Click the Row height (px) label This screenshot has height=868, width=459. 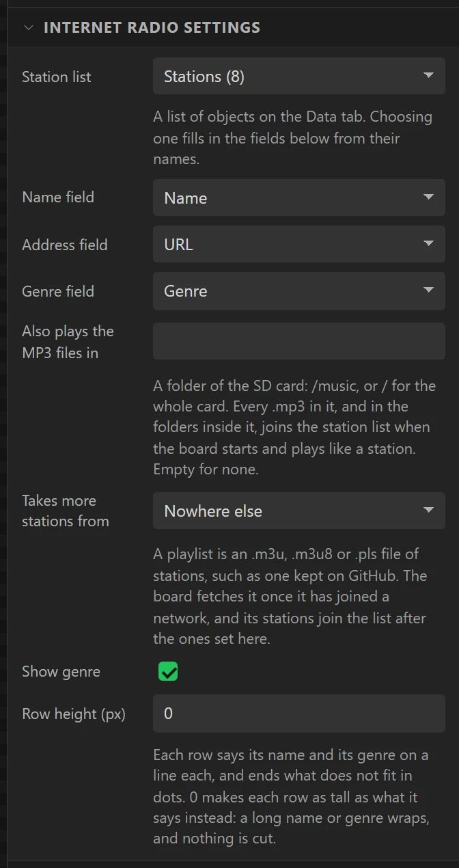click(x=74, y=714)
